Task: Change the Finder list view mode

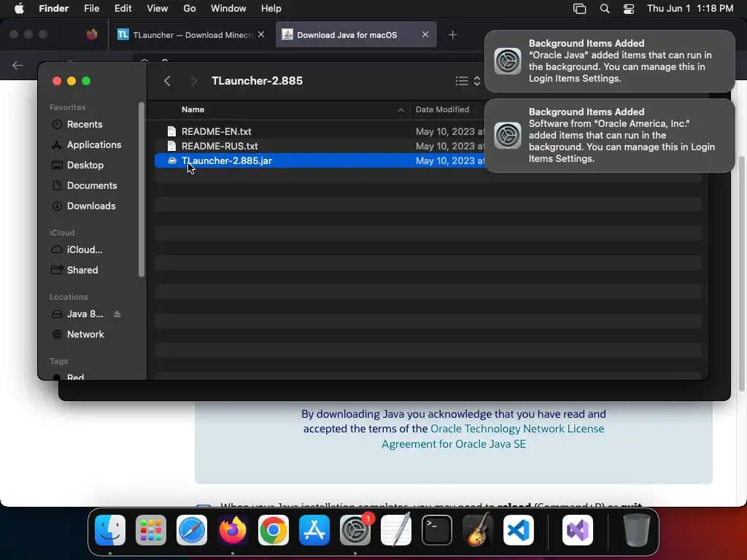Action: coord(468,81)
